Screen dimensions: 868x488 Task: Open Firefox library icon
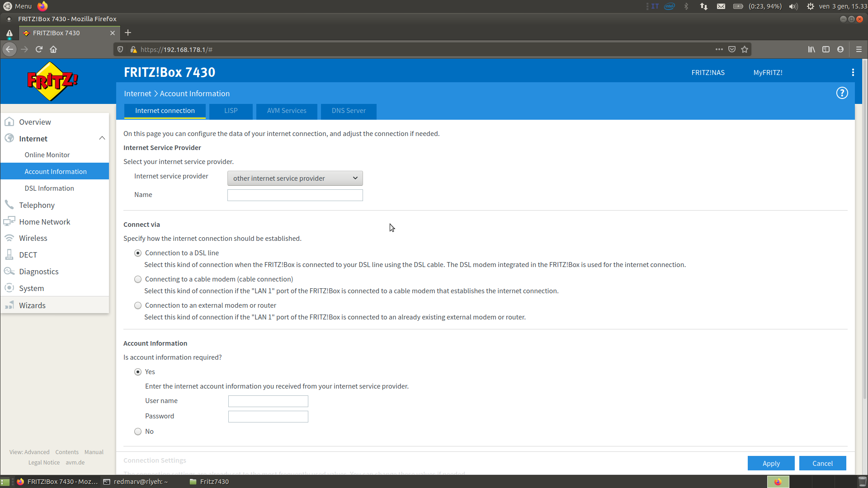[811, 49]
